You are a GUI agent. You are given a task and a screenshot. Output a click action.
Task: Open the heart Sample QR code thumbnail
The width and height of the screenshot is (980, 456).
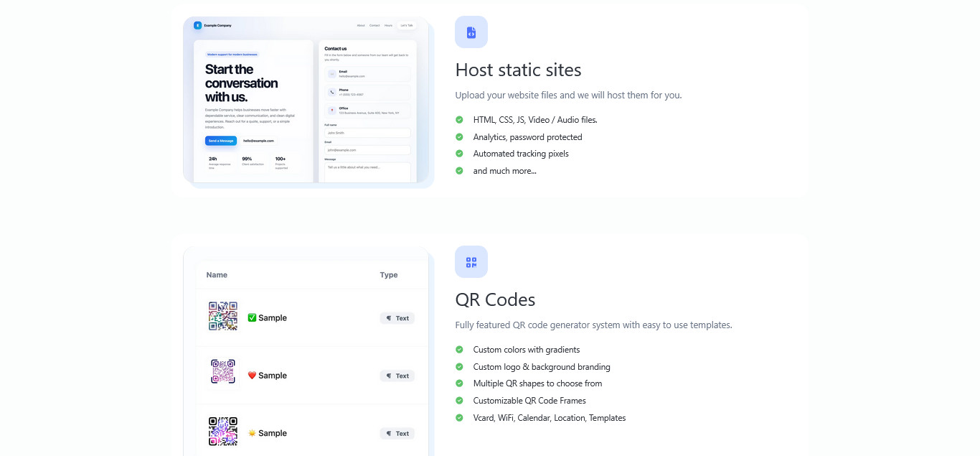click(x=223, y=371)
